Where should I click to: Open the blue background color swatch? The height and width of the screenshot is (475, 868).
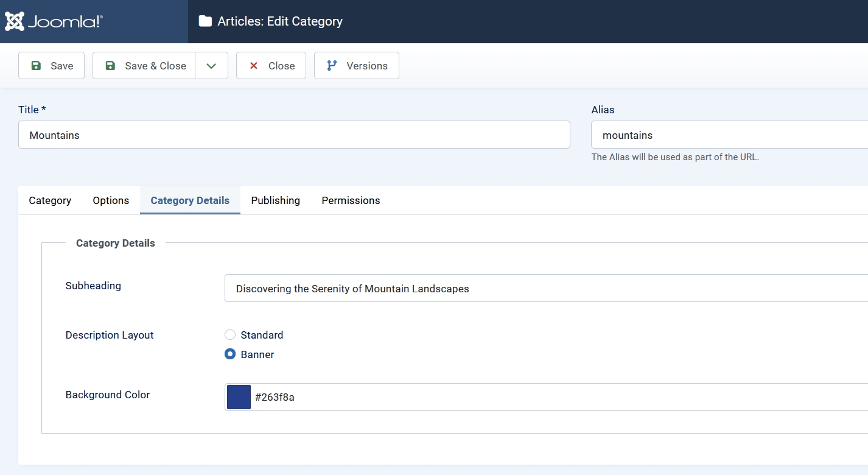point(239,397)
